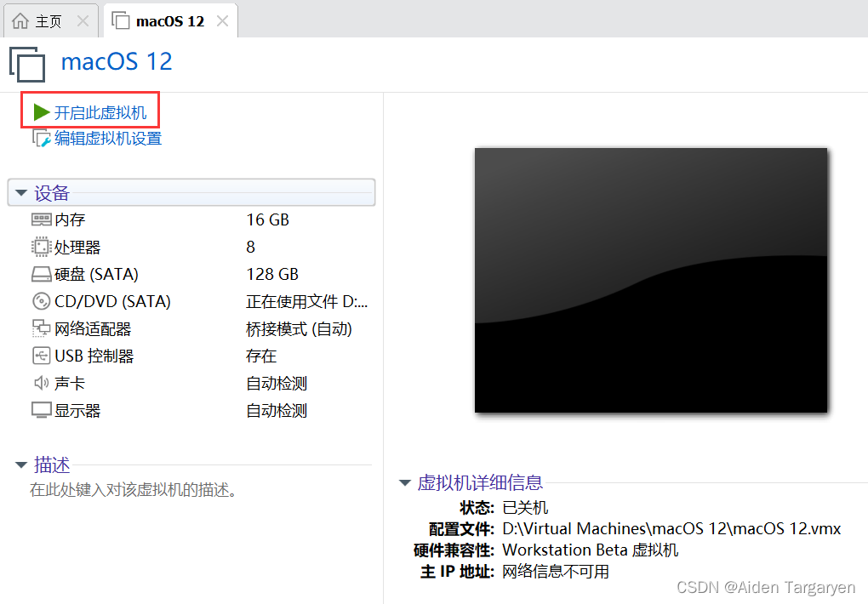Switch to the 主页 tab
This screenshot has height=604, width=868.
point(51,20)
